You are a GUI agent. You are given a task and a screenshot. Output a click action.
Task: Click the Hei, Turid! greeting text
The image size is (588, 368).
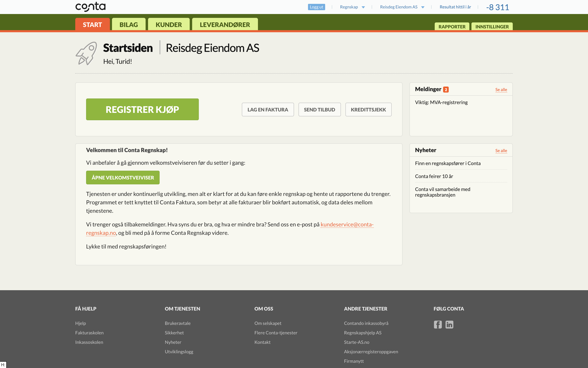pos(117,62)
